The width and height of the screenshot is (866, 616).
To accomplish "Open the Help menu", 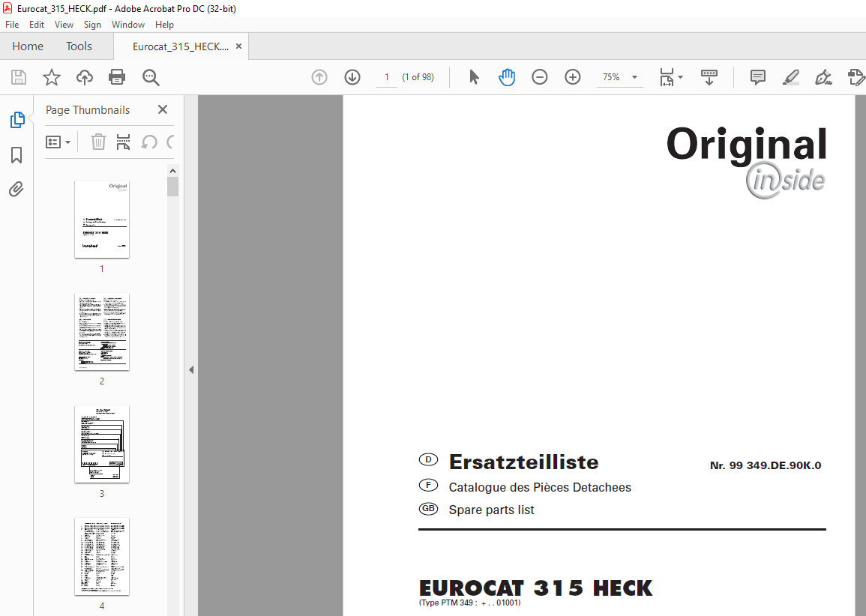I will tap(165, 24).
